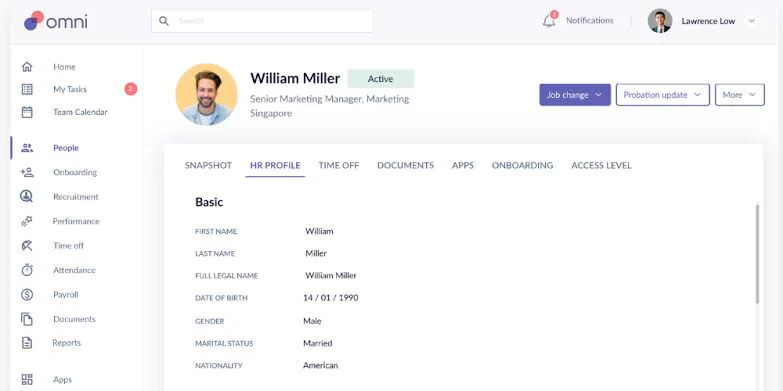Click the Payroll dollar icon
The height and width of the screenshot is (391, 783).
[x=27, y=295]
